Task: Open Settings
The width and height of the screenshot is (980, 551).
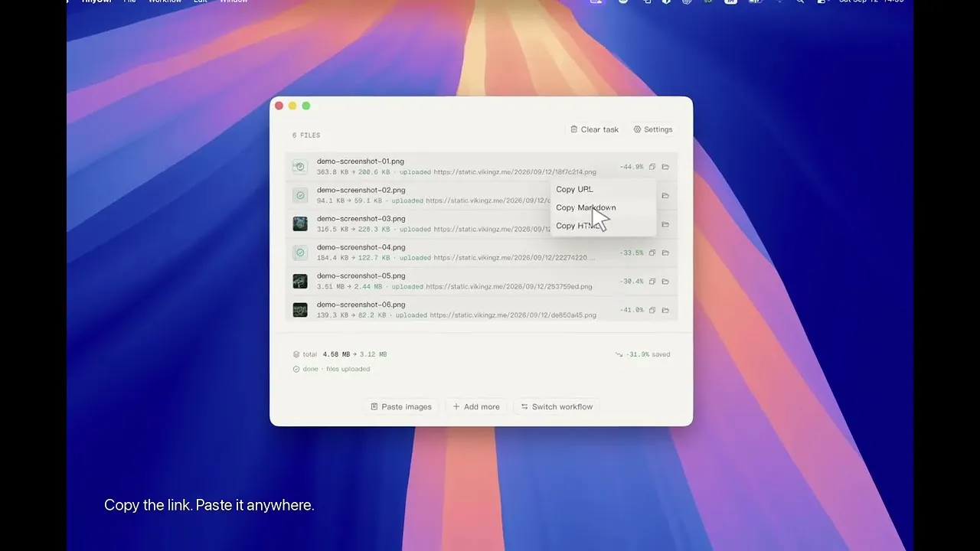Action: [653, 129]
